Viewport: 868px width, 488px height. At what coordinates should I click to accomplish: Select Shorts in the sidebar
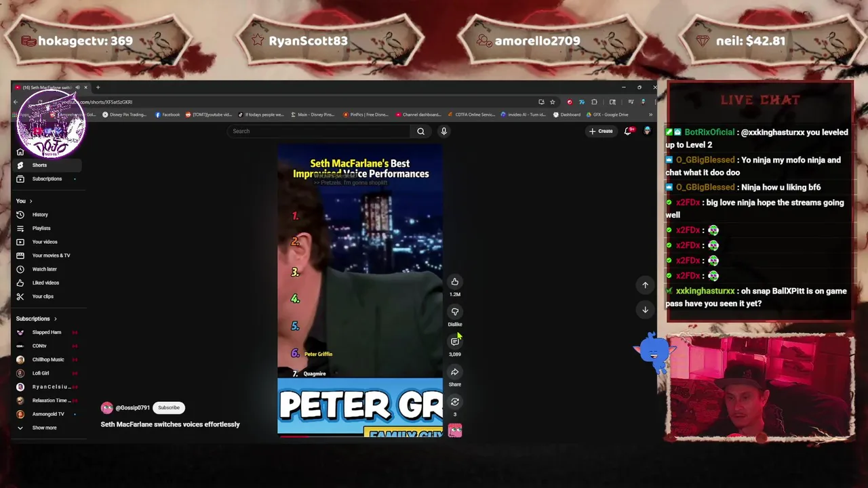(x=47, y=165)
